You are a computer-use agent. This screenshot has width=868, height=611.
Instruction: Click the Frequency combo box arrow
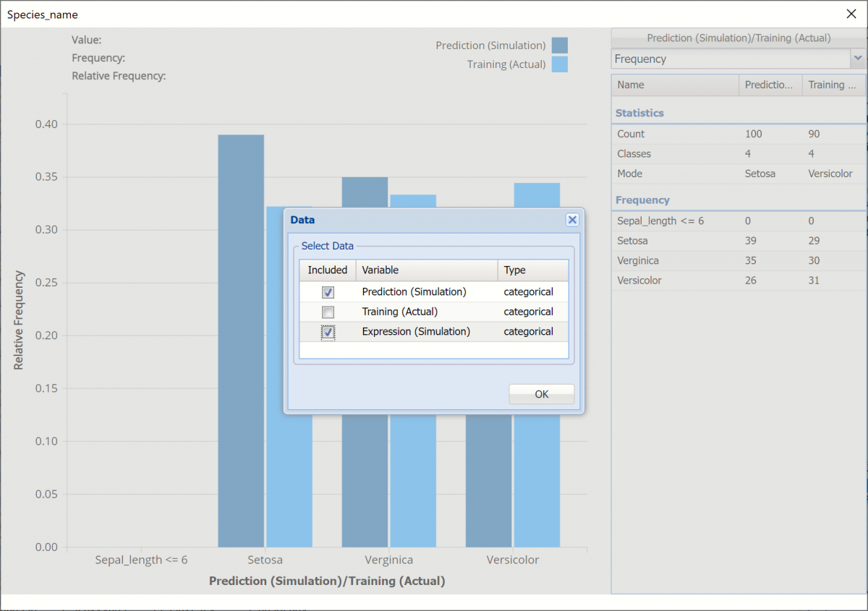[x=858, y=59]
